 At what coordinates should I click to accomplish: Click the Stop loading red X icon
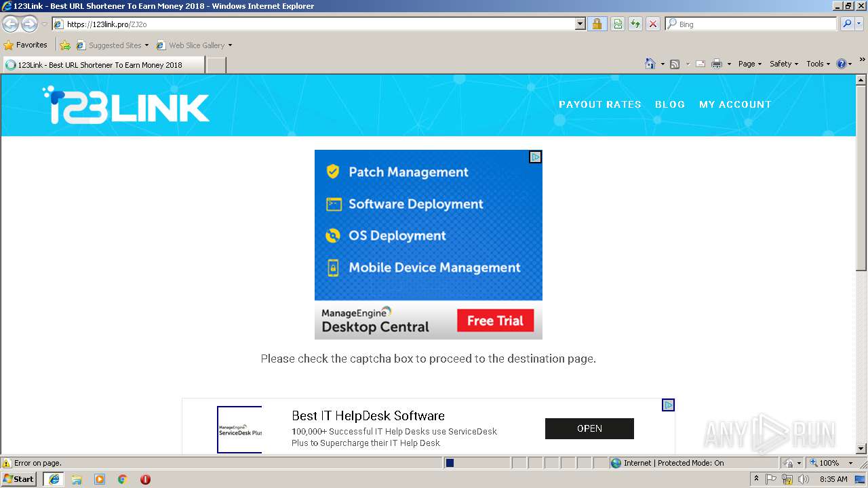pyautogui.click(x=653, y=24)
